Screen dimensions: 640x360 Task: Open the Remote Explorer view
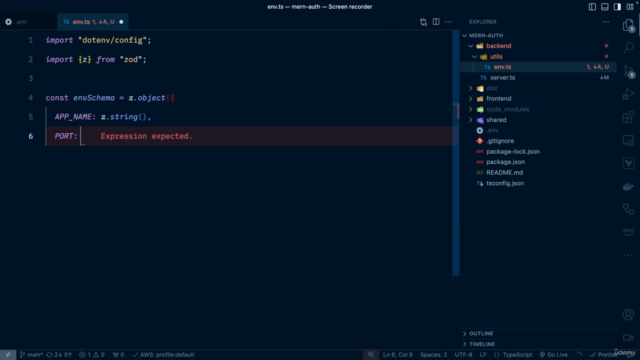(x=629, y=140)
